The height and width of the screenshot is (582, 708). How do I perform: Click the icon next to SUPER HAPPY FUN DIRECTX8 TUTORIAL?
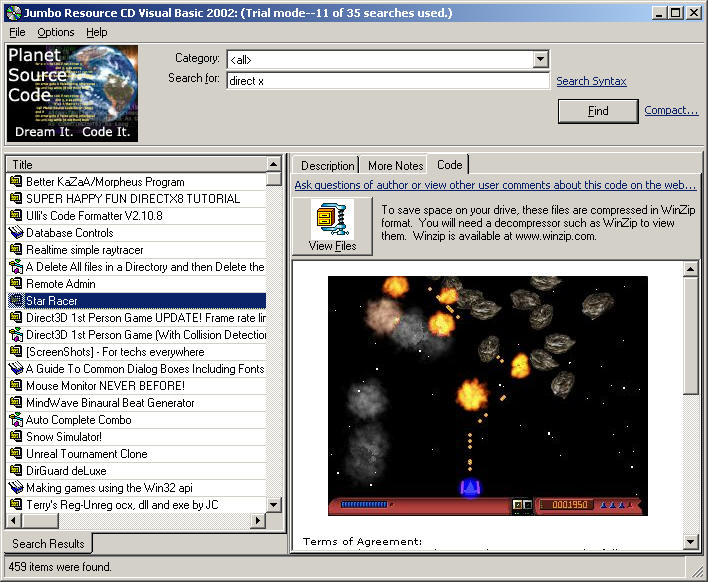pos(16,199)
